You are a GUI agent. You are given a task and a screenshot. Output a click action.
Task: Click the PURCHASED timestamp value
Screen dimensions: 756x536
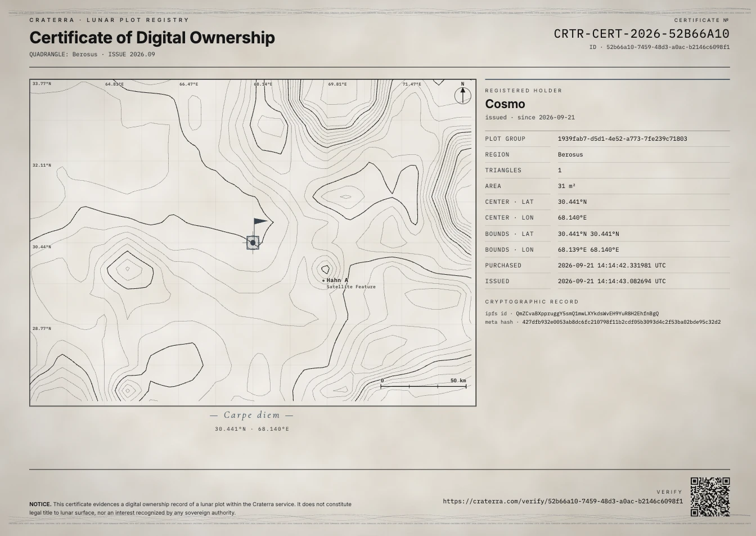tap(612, 265)
